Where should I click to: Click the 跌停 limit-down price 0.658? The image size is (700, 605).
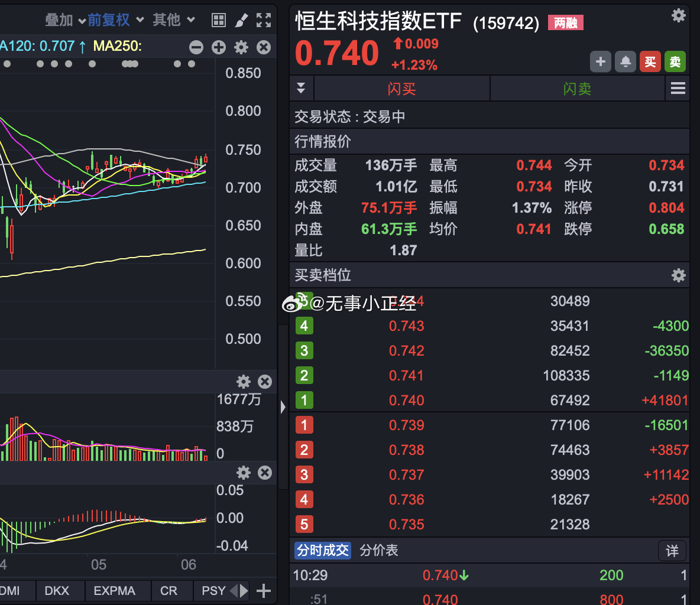pos(666,229)
